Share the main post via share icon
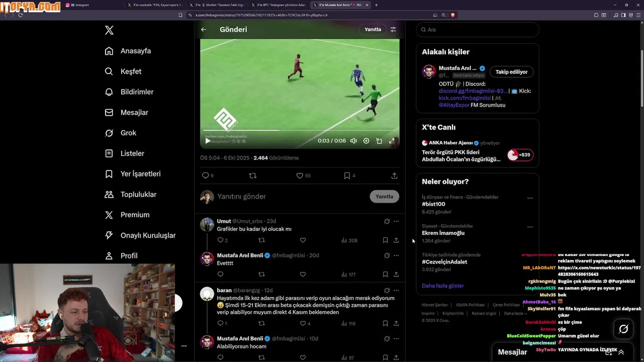 [x=394, y=175]
